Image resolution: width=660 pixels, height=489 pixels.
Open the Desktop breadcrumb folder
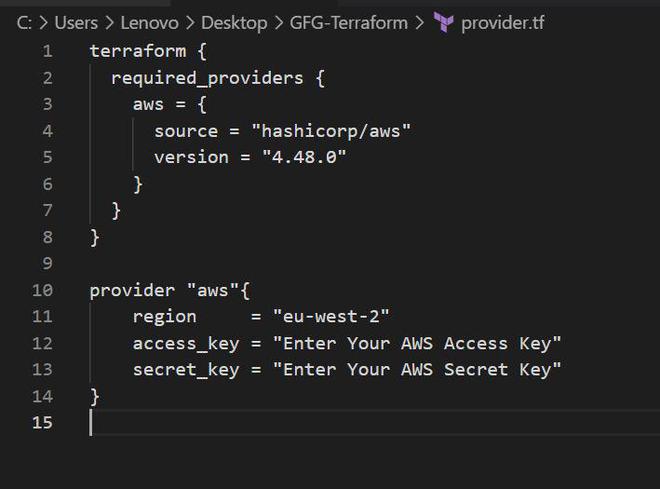(x=234, y=23)
